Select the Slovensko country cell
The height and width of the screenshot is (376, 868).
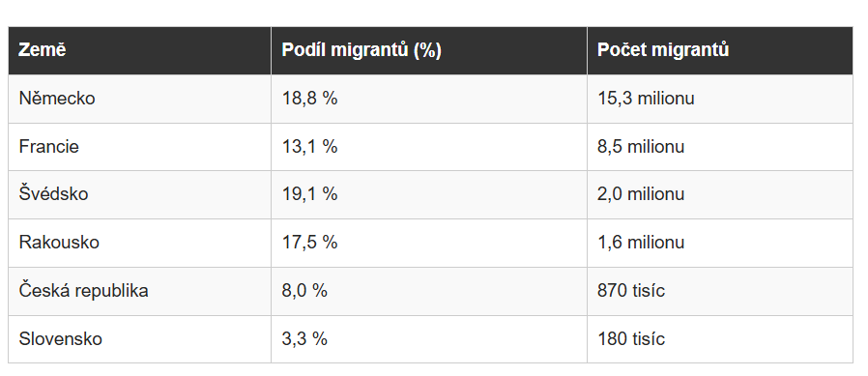[x=139, y=339]
